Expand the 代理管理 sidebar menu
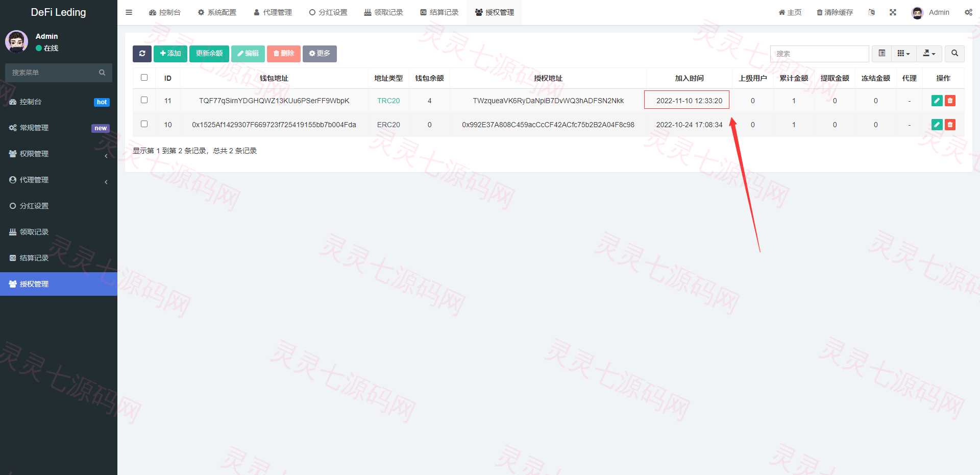Screen dimensions: 980x475 [x=59, y=180]
